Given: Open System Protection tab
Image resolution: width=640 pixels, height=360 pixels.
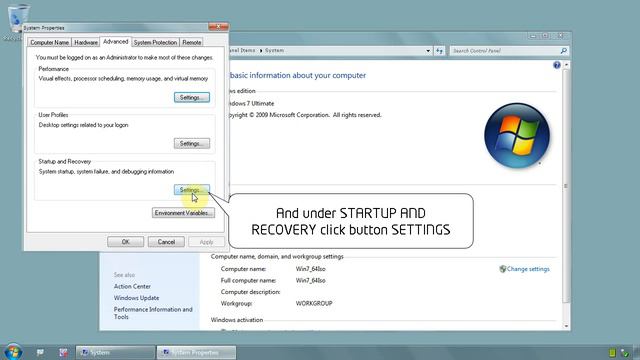Looking at the screenshot, I should coord(155,42).
